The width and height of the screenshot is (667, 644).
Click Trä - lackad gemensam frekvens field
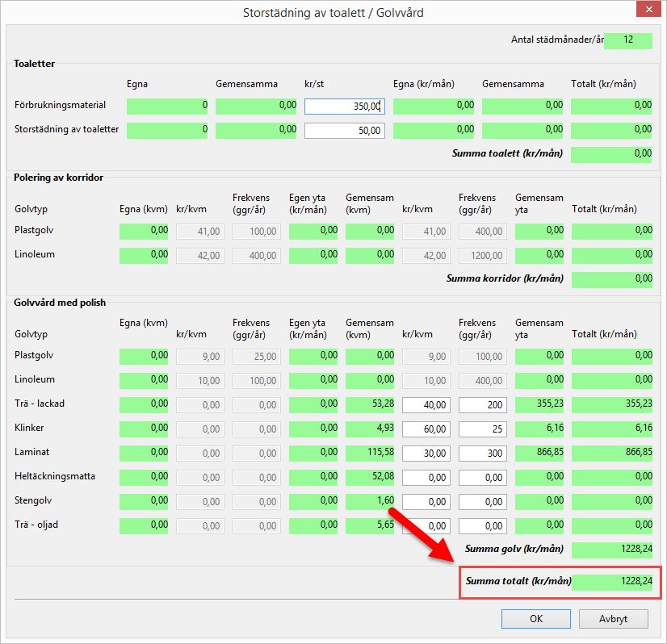pyautogui.click(x=483, y=404)
